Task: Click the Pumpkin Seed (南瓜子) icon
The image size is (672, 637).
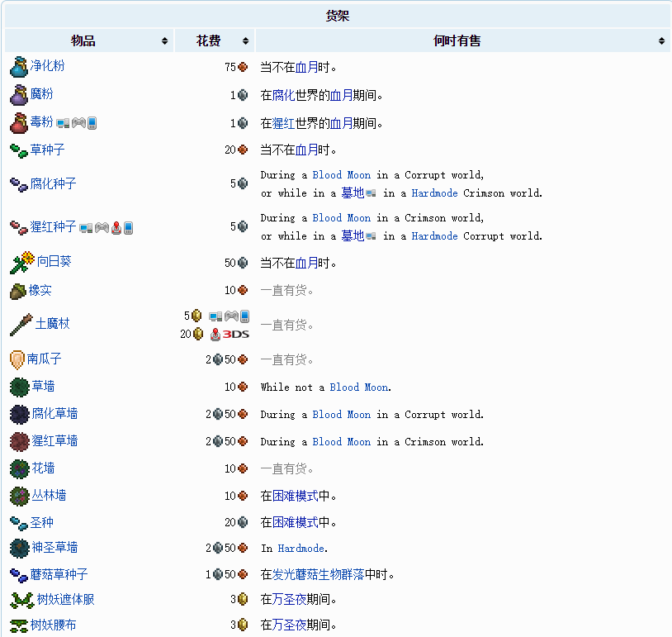Action: [17, 359]
